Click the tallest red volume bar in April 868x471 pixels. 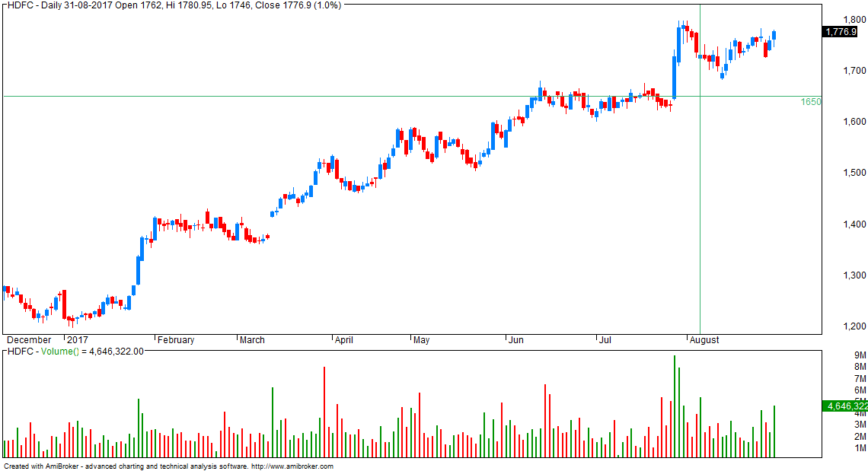click(326, 411)
